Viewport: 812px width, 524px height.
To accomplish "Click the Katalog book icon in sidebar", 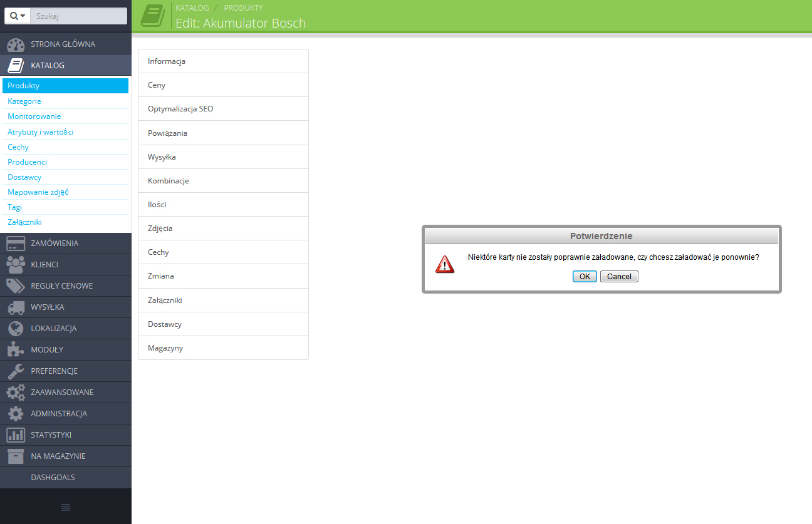I will click(16, 66).
